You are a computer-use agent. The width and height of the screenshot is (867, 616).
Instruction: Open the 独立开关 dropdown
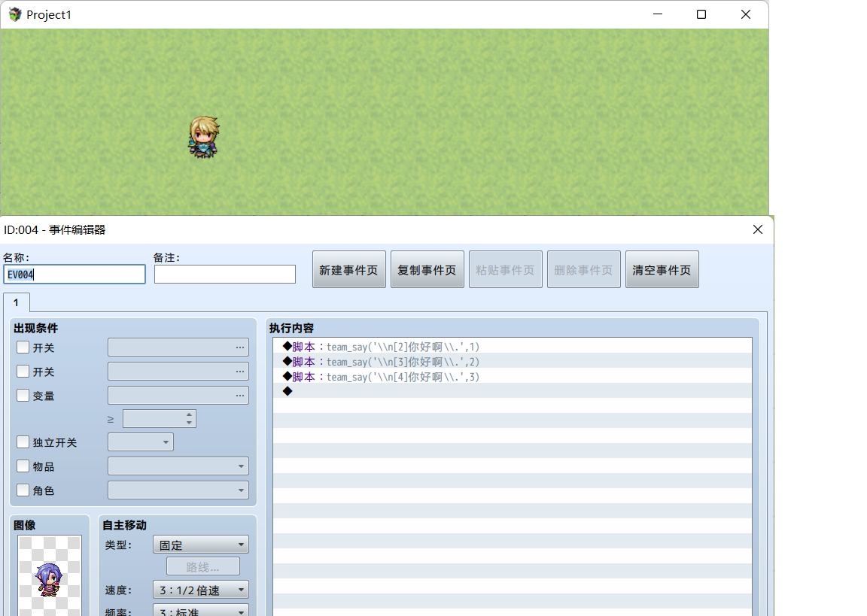[x=141, y=442]
